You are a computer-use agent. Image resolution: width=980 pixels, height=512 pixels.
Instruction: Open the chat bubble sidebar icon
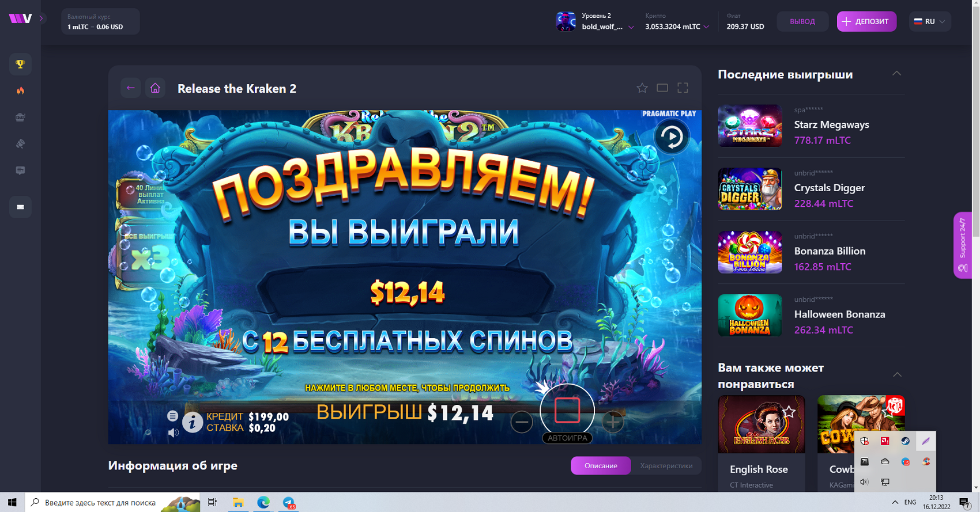(x=20, y=170)
